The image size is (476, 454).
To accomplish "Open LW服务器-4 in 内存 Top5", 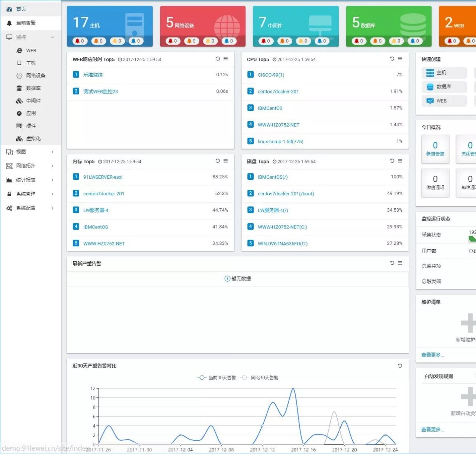I will tap(96, 210).
